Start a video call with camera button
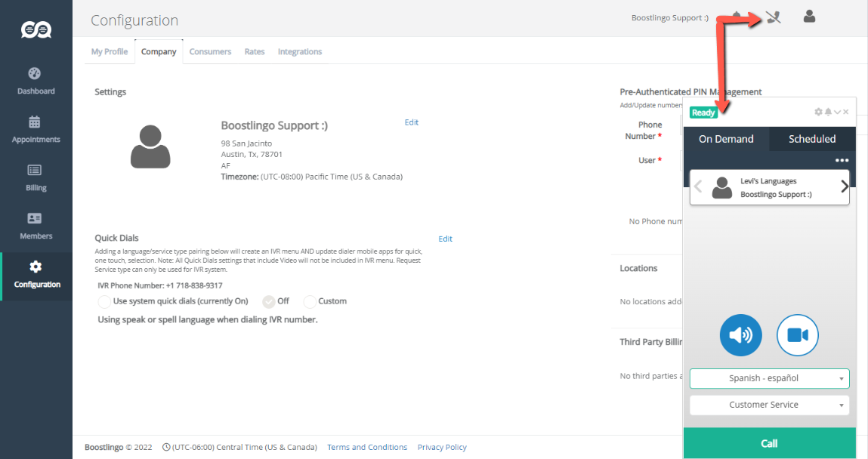This screenshot has height=459, width=868. 797,335
